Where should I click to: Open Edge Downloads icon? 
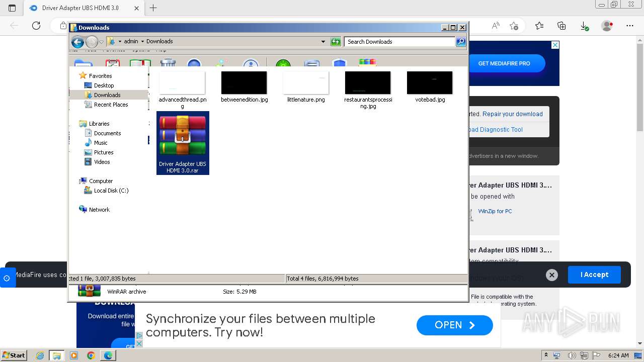pos(584,26)
